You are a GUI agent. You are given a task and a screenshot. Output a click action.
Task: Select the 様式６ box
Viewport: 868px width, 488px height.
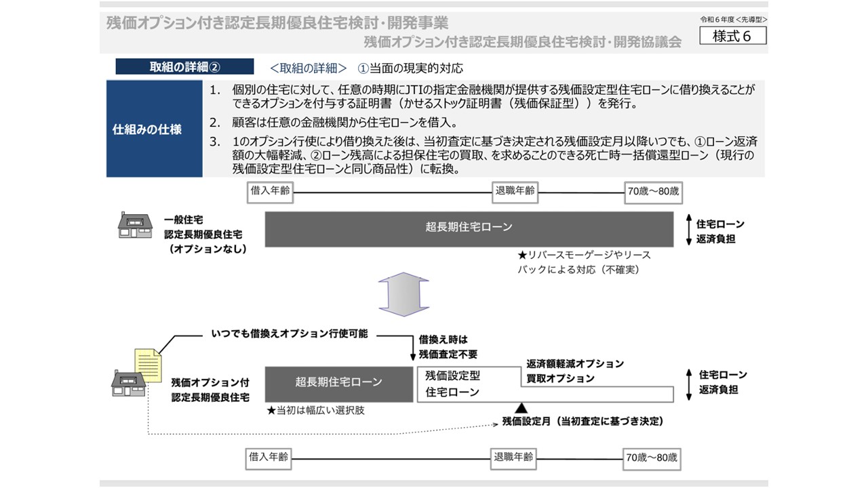(x=733, y=36)
